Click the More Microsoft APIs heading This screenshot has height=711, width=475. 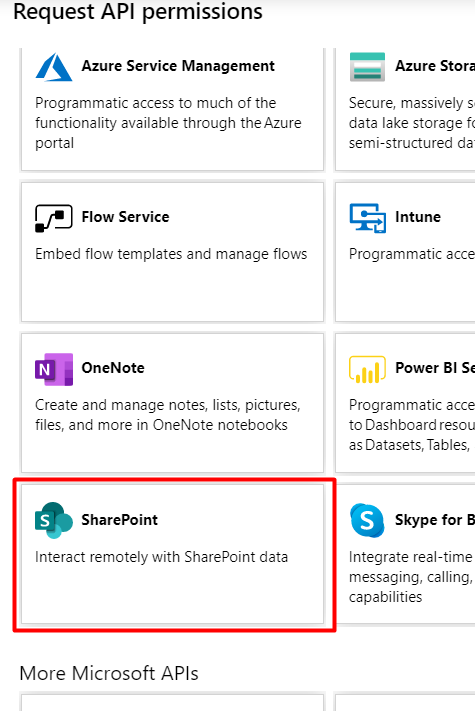(109, 673)
